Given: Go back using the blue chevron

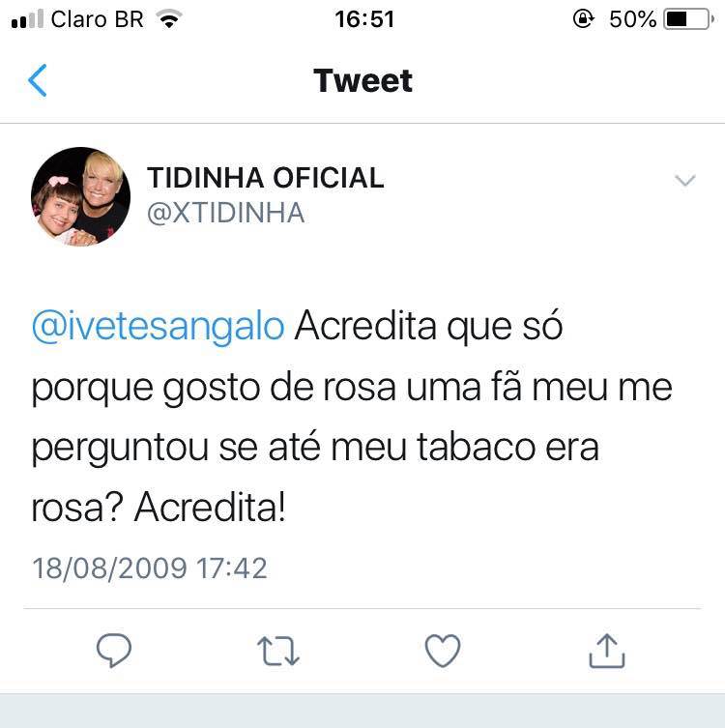Looking at the screenshot, I should 38,80.
